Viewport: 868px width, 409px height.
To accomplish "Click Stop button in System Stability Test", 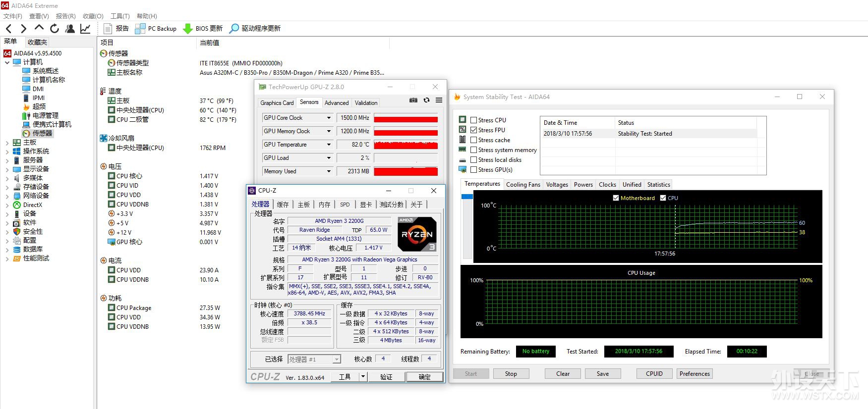I will coord(511,374).
